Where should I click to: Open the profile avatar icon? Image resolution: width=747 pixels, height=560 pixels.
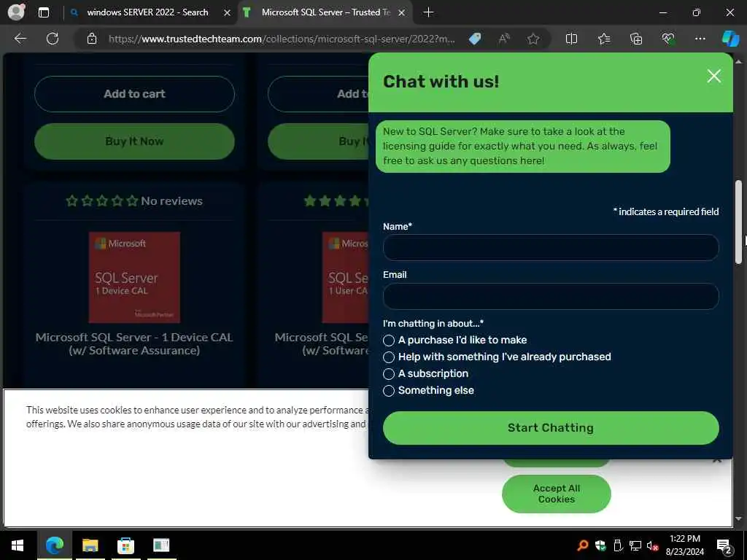pos(16,12)
